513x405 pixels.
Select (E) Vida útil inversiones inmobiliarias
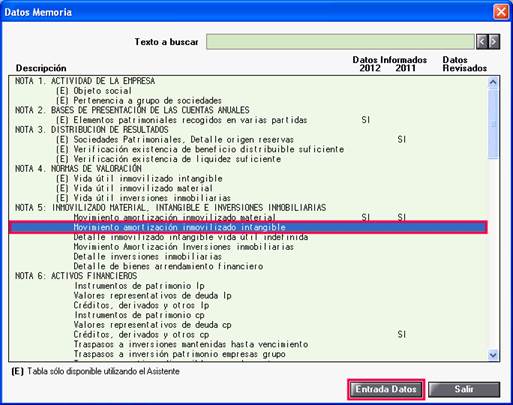coord(248,198)
